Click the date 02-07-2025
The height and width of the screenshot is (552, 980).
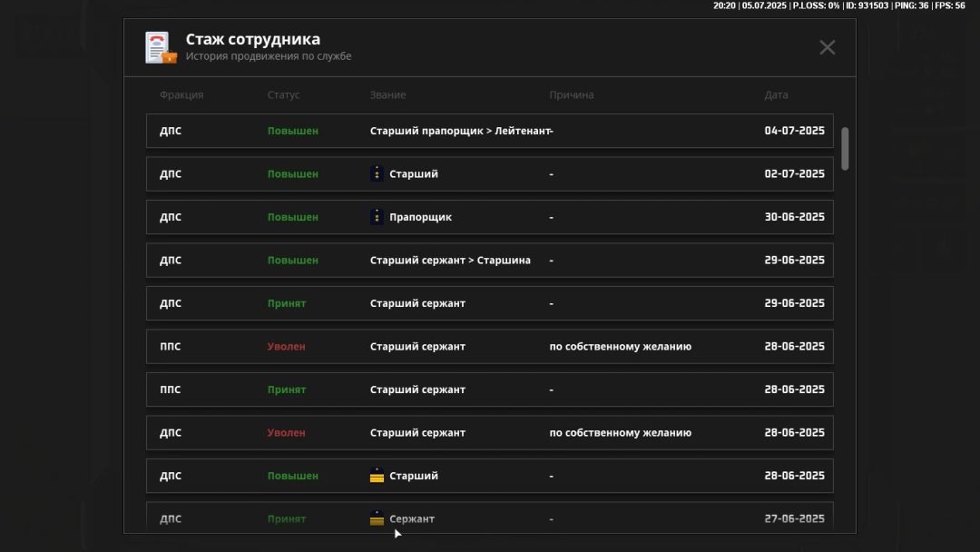[x=794, y=173]
